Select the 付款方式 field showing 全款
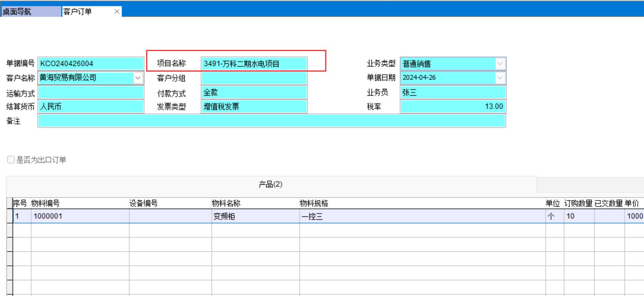The height and width of the screenshot is (296, 644). click(253, 93)
